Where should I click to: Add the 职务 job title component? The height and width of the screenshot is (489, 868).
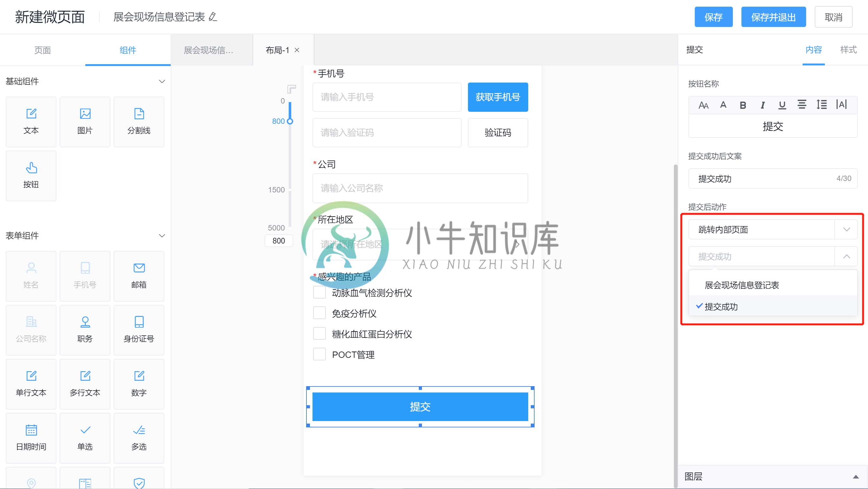click(x=85, y=330)
